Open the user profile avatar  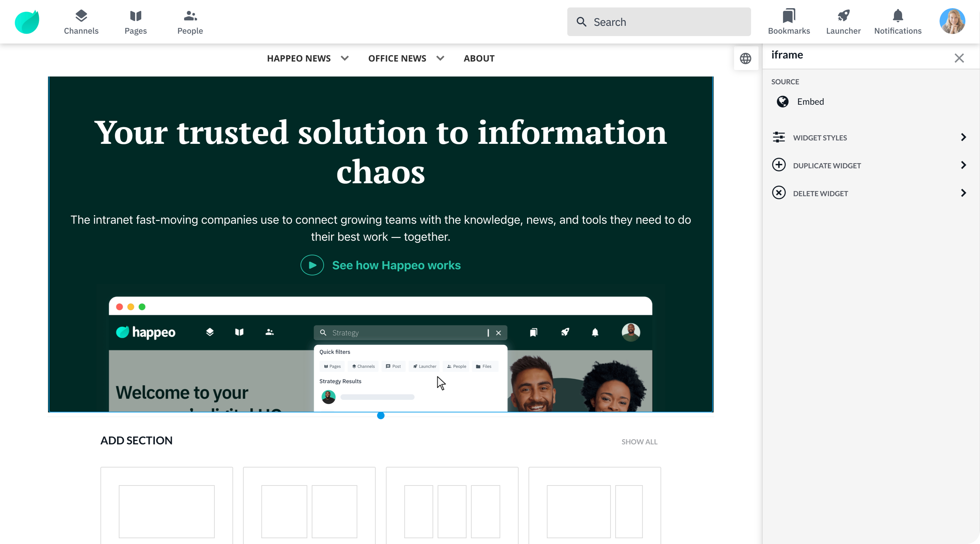(x=952, y=21)
